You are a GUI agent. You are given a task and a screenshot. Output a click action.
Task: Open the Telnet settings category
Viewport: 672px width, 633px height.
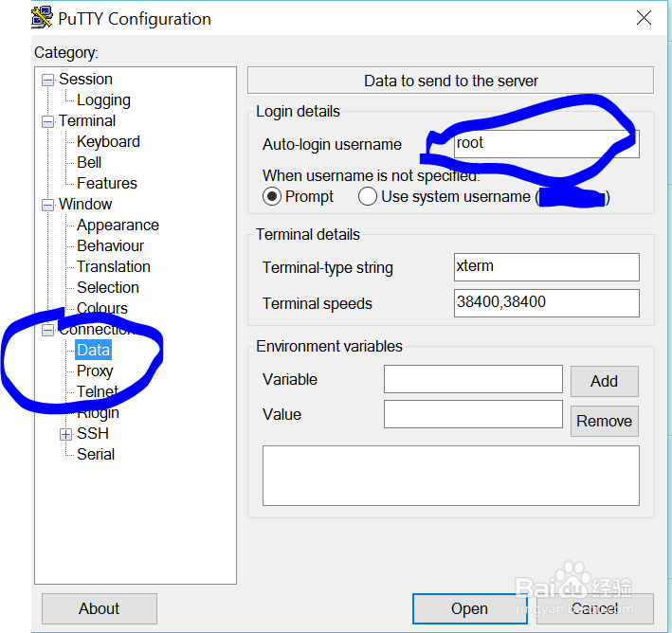98,391
